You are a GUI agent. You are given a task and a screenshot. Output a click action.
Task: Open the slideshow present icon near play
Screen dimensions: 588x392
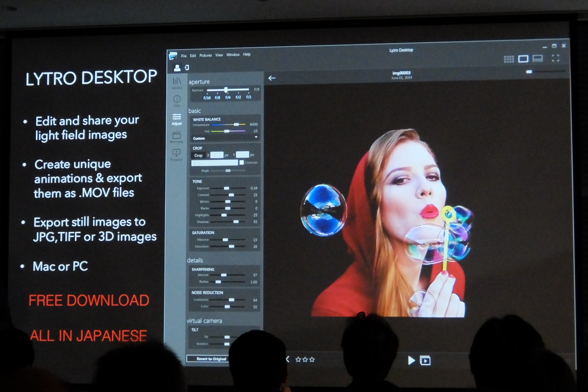click(x=425, y=360)
